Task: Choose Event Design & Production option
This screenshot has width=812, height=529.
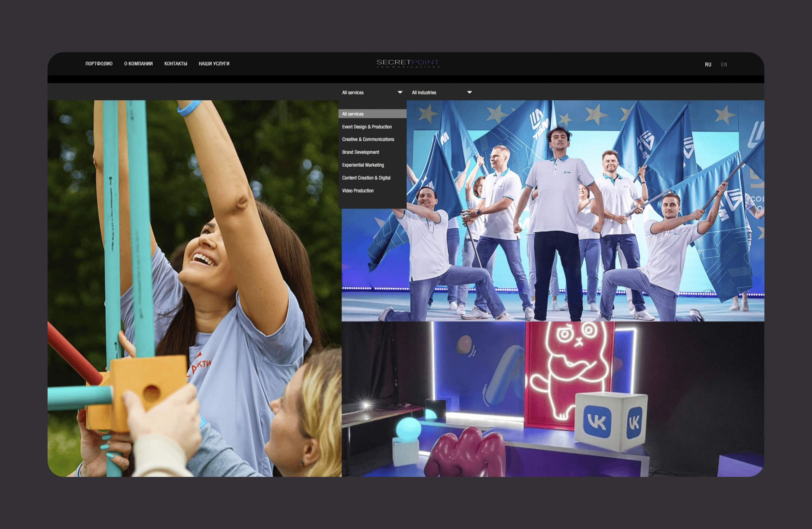Action: pyautogui.click(x=367, y=127)
